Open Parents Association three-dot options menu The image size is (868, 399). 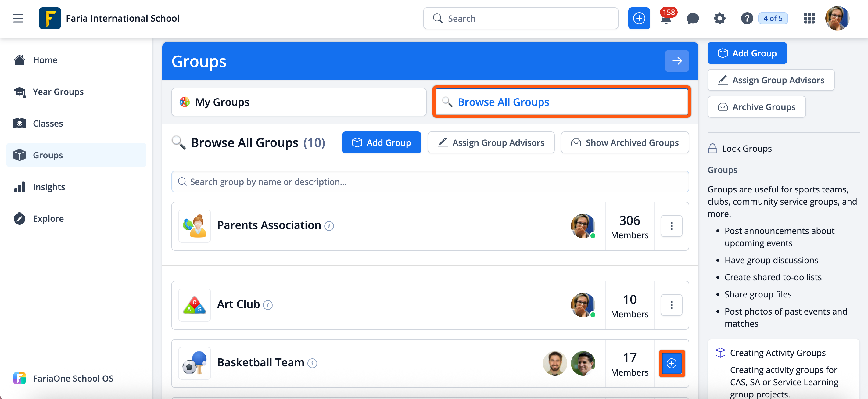point(671,226)
